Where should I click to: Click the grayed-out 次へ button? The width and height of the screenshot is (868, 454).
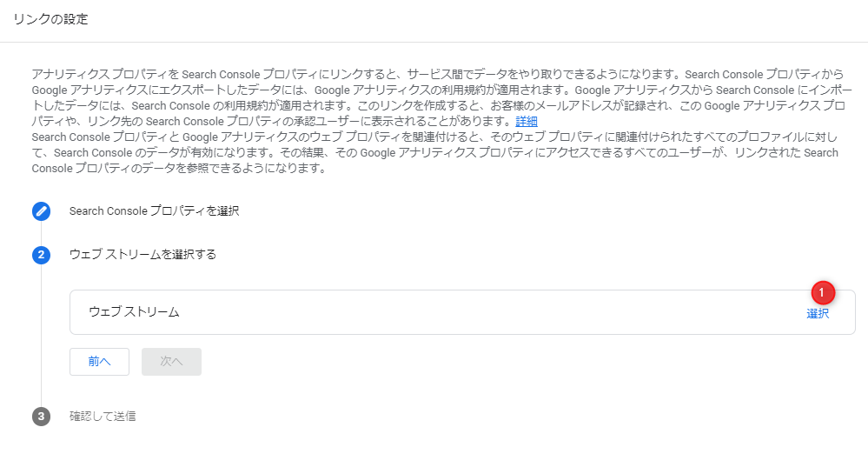coord(172,362)
